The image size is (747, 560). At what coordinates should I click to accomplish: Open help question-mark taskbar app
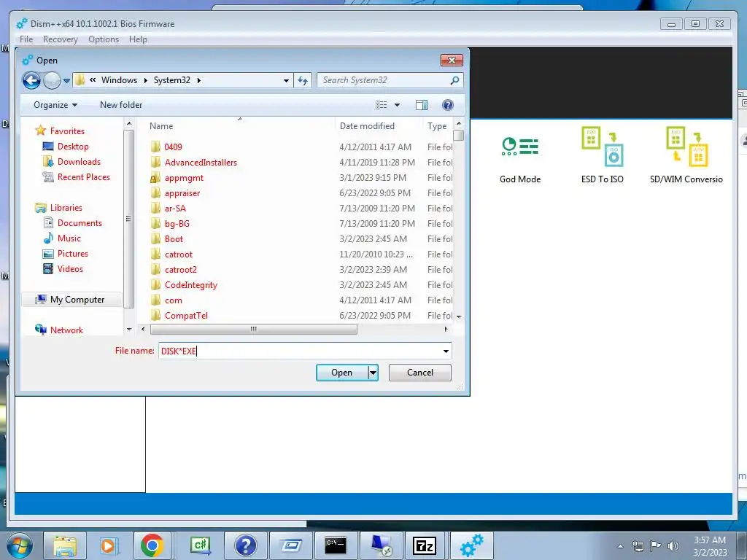246,545
